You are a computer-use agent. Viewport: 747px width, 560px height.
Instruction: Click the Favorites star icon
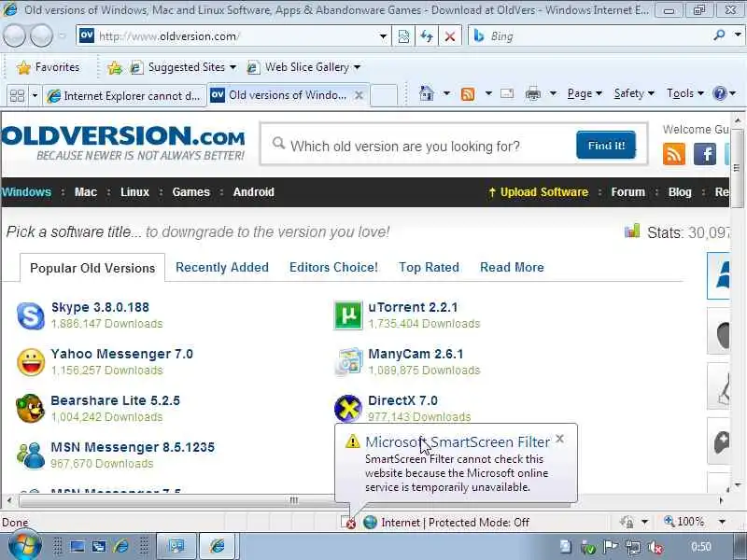[x=23, y=67]
